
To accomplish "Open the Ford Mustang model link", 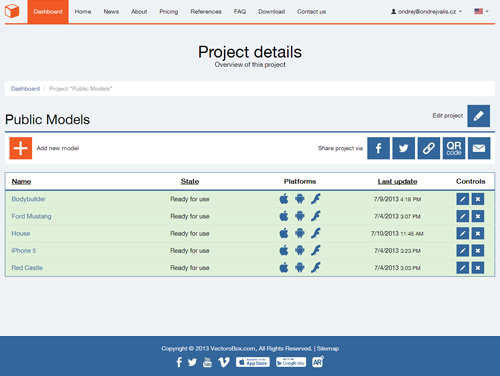I will 31,216.
